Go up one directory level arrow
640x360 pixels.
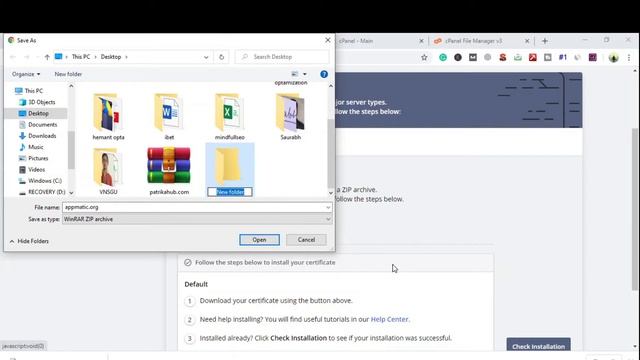click(47, 57)
